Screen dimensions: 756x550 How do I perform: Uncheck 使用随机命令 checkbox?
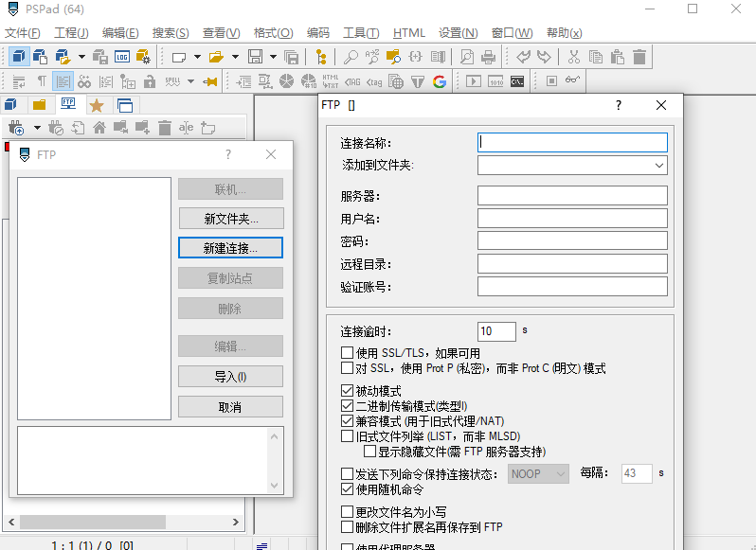[347, 489]
